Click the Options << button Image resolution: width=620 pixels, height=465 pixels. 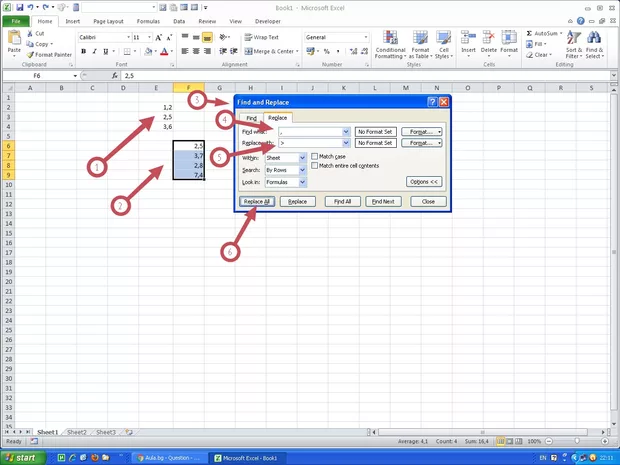coord(424,182)
